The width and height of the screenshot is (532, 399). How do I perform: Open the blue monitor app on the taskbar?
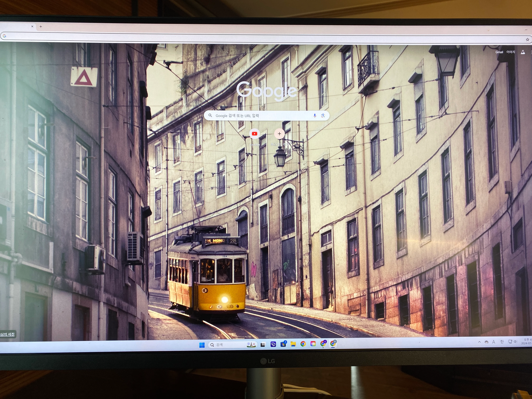tap(273, 344)
